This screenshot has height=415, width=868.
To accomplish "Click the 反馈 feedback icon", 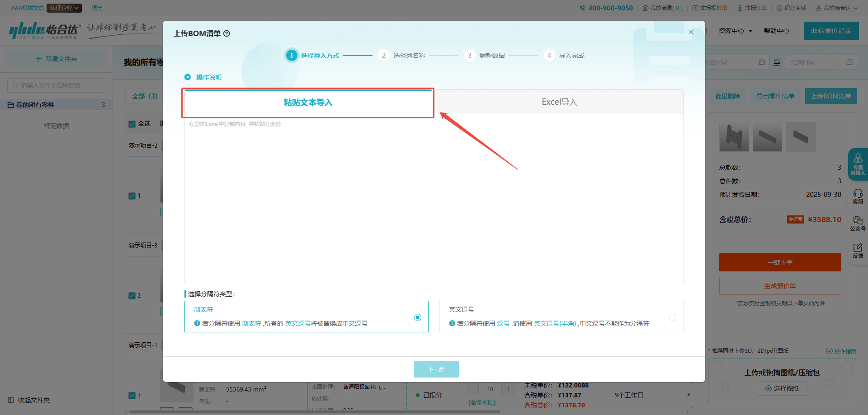I will [858, 248].
